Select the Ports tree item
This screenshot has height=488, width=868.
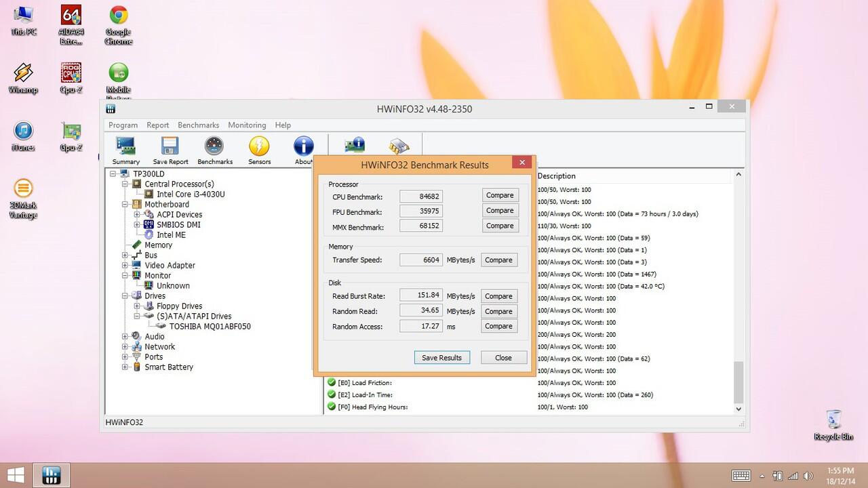click(154, 357)
